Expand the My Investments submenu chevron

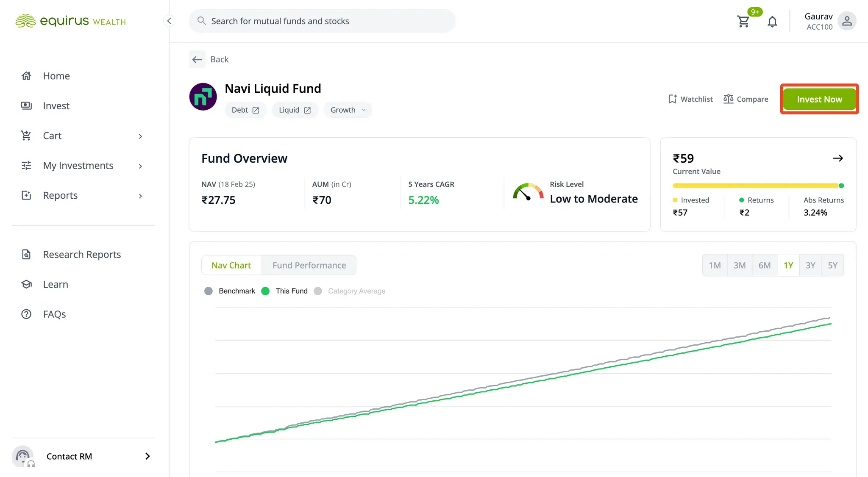(140, 166)
